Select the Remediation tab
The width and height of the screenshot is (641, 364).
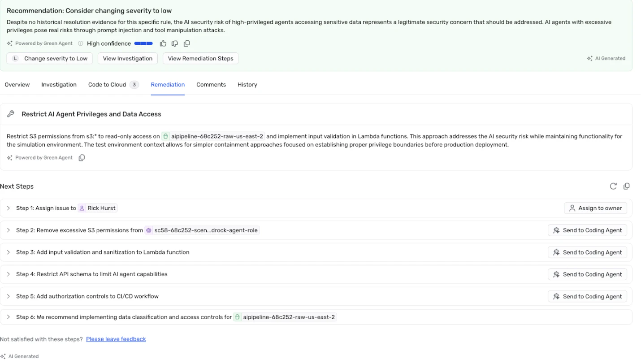click(168, 85)
